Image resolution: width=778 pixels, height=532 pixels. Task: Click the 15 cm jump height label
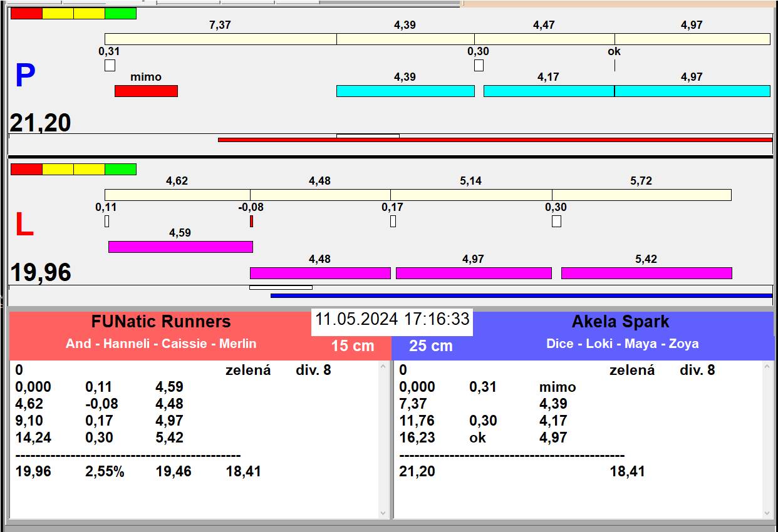coord(353,345)
